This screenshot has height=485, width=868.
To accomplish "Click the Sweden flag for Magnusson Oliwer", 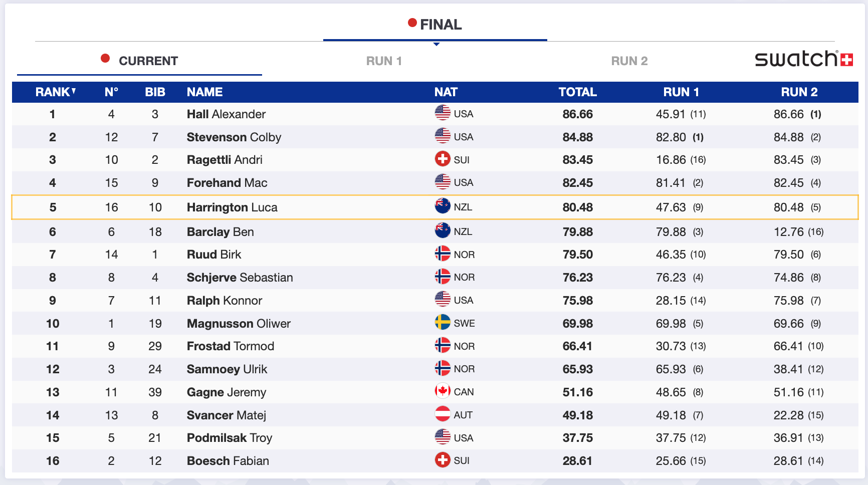I will click(443, 322).
